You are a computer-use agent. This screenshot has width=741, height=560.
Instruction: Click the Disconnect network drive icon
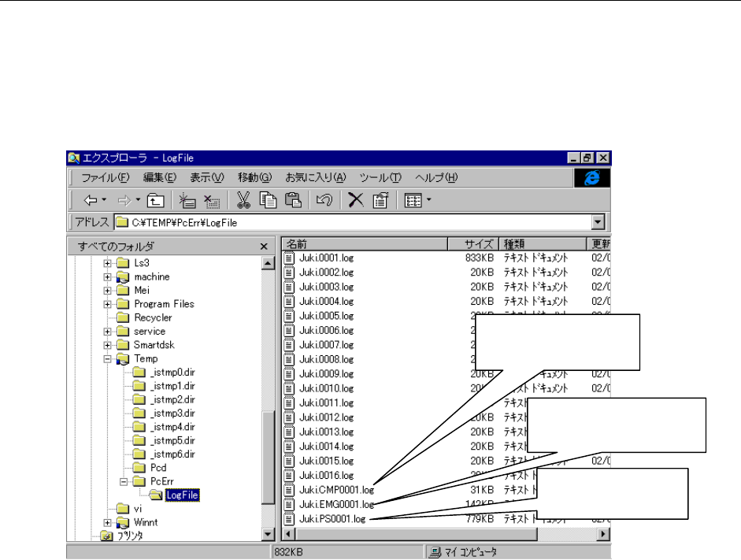(212, 200)
